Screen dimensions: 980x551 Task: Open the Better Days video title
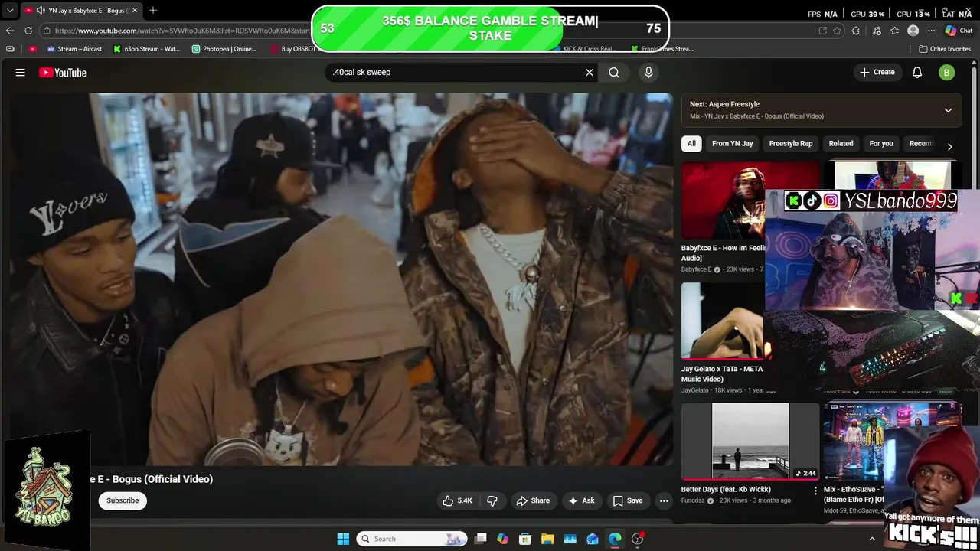coord(726,489)
